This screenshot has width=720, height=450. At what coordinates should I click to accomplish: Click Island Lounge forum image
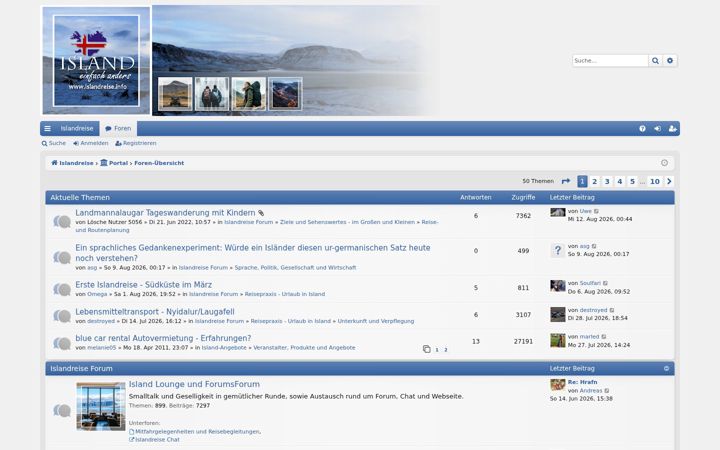pos(101,406)
